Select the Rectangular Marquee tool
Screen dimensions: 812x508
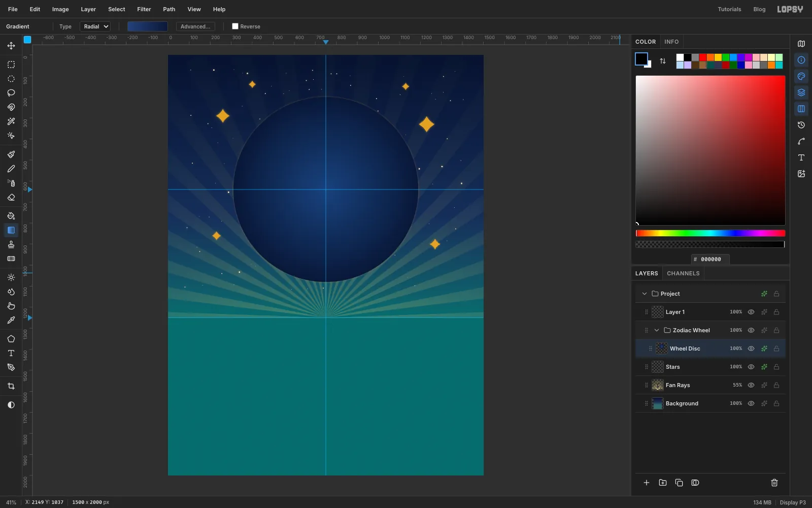tap(11, 65)
